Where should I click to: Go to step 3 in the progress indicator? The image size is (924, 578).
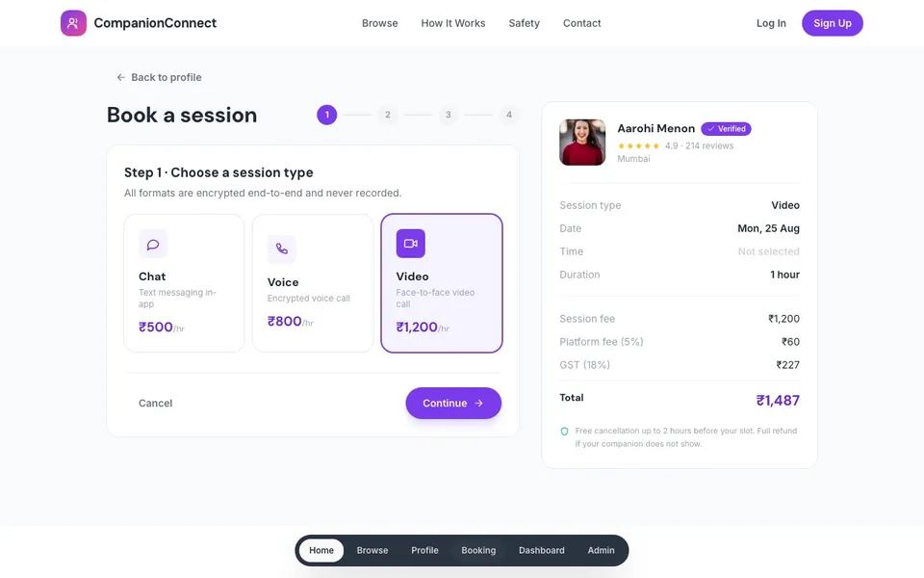point(449,115)
